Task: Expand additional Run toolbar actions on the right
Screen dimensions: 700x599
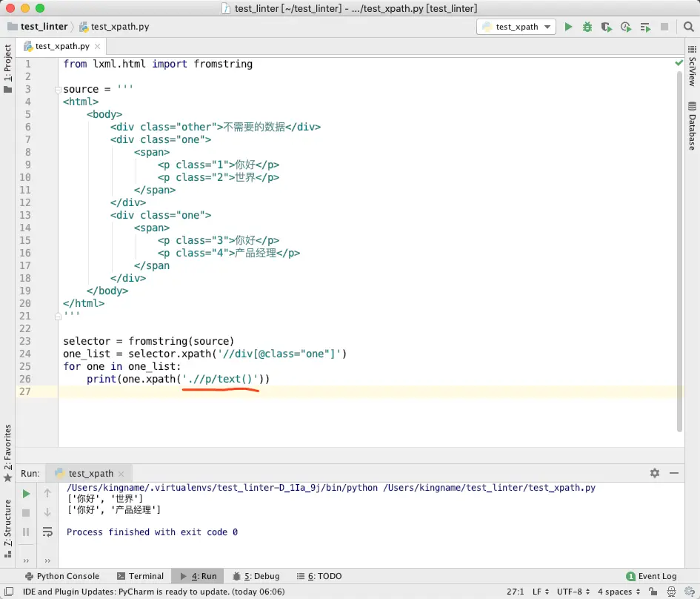Action: click(x=47, y=560)
